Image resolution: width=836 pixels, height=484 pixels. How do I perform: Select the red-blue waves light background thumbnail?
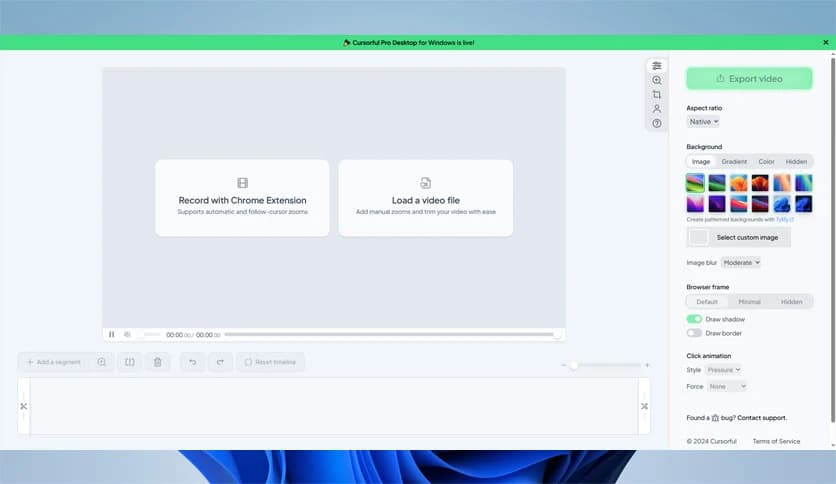pos(738,204)
